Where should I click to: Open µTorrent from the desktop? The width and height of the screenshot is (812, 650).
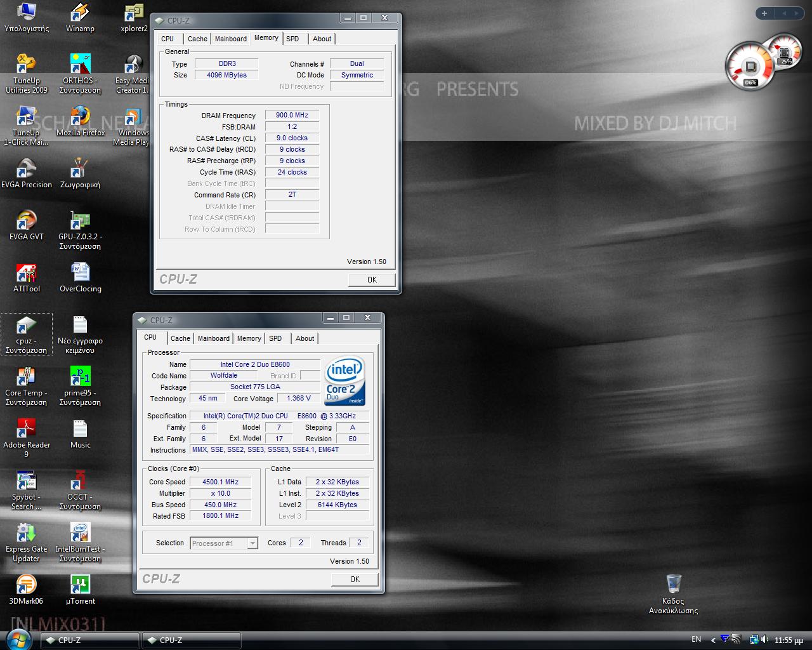point(80,590)
